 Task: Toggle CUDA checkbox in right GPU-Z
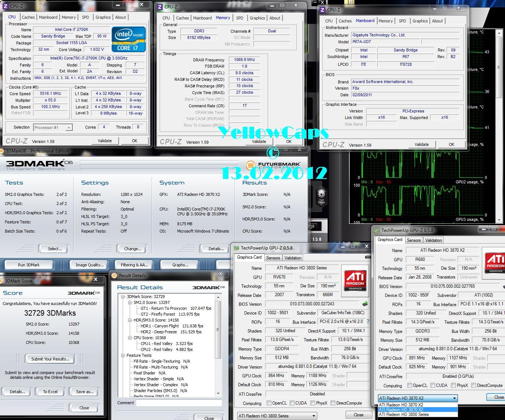[433, 385]
